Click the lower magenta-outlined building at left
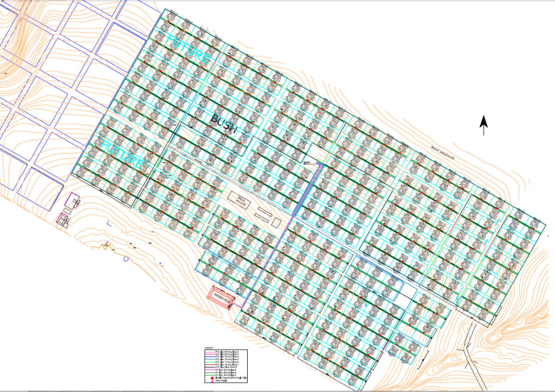Screen dimensions: 555x392 [x=65, y=219]
